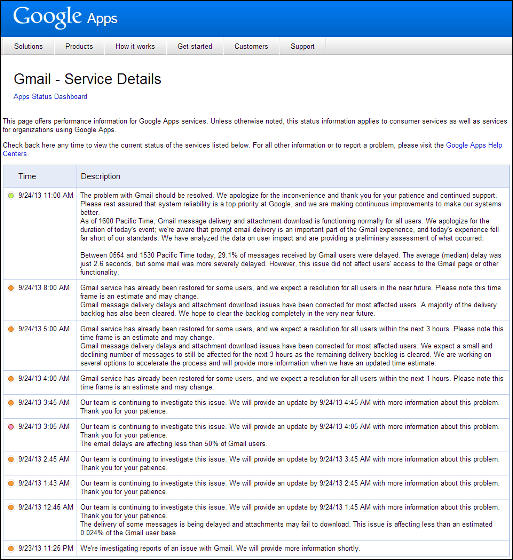This screenshot has width=513, height=560.
Task: Click orange status dot for 9/24/13 12:45 AM
Action: click(11, 507)
